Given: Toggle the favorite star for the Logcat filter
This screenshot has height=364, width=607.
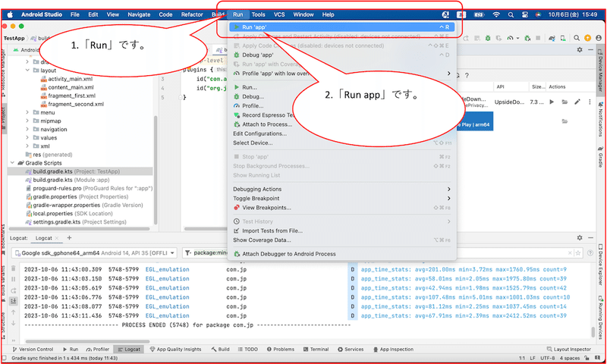Looking at the screenshot, I should pos(578,253).
